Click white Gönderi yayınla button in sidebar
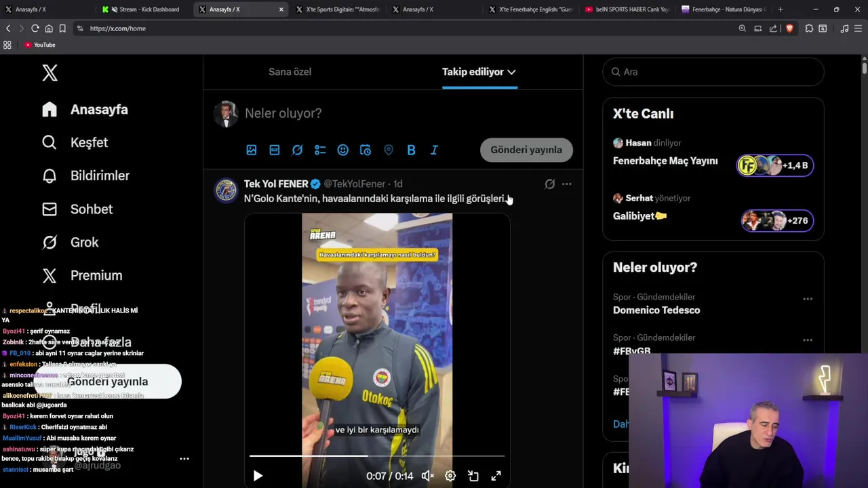The image size is (868, 488). [108, 382]
